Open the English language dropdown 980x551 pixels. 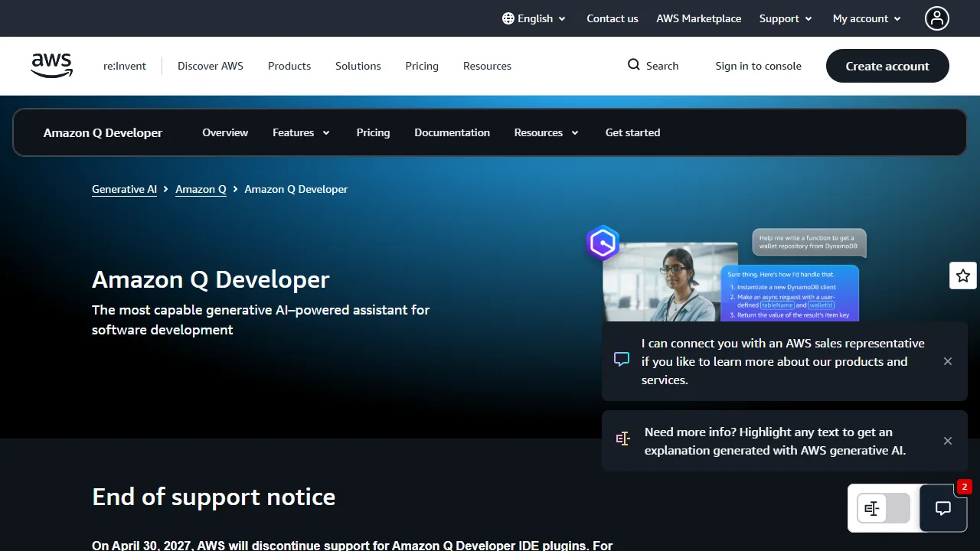click(x=534, y=18)
